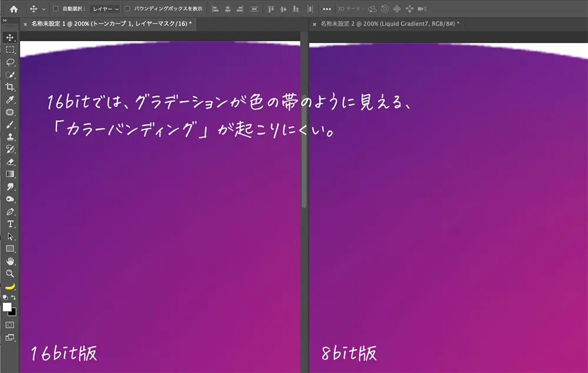The image size is (588, 373).
Task: Open the Move tool preset picker arrow
Action: pyautogui.click(x=44, y=9)
